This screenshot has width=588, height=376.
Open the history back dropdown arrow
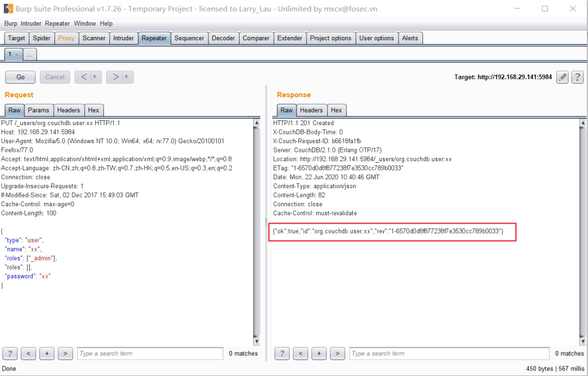point(95,77)
